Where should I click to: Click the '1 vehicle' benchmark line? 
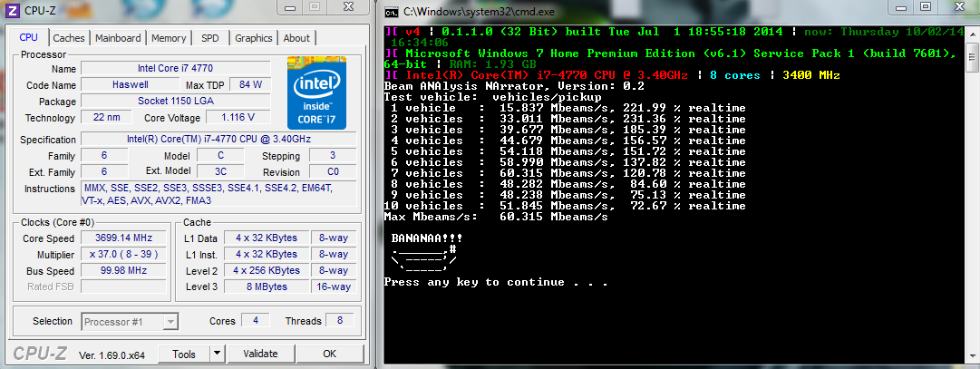tap(568, 108)
